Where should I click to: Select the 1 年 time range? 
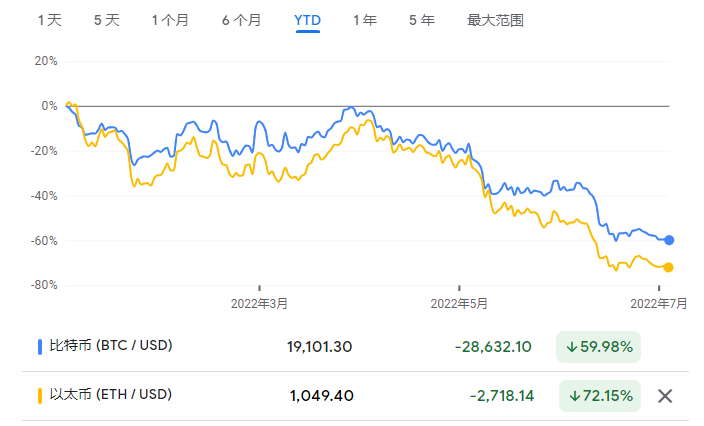[365, 20]
